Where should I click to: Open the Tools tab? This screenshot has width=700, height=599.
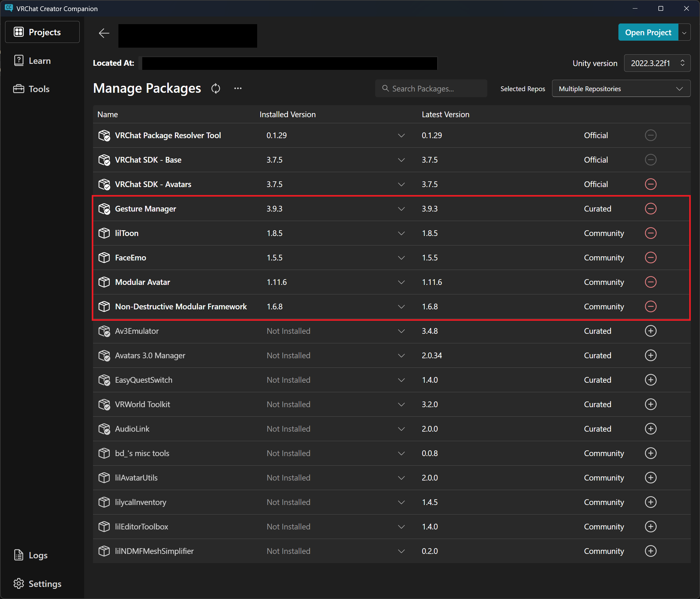tap(42, 89)
